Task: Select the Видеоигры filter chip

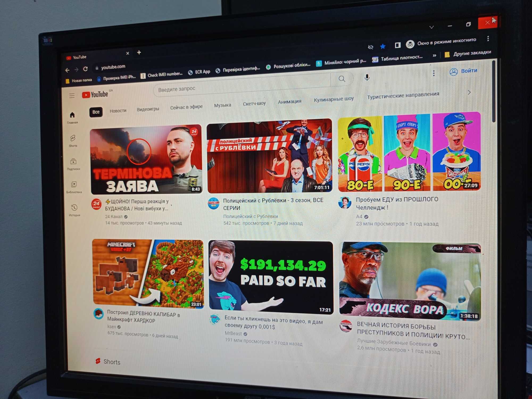Action: pyautogui.click(x=148, y=109)
